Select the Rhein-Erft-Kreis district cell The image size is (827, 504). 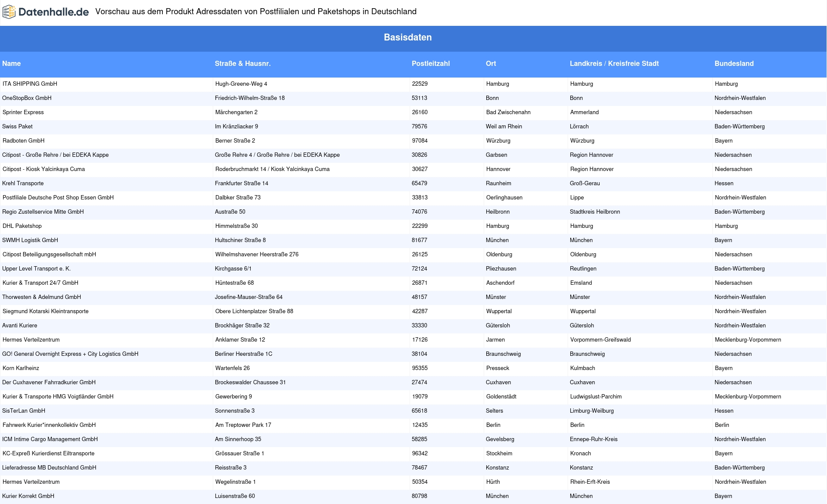[x=590, y=482]
